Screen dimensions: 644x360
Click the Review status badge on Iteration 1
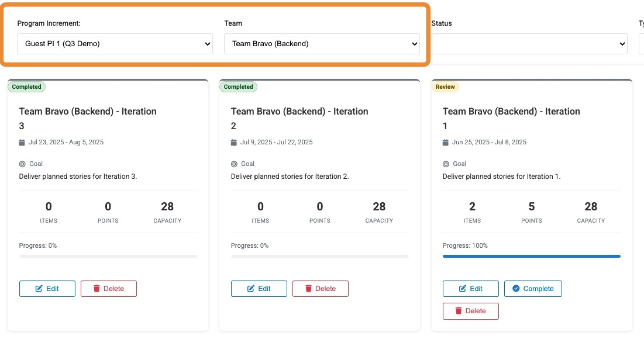445,86
